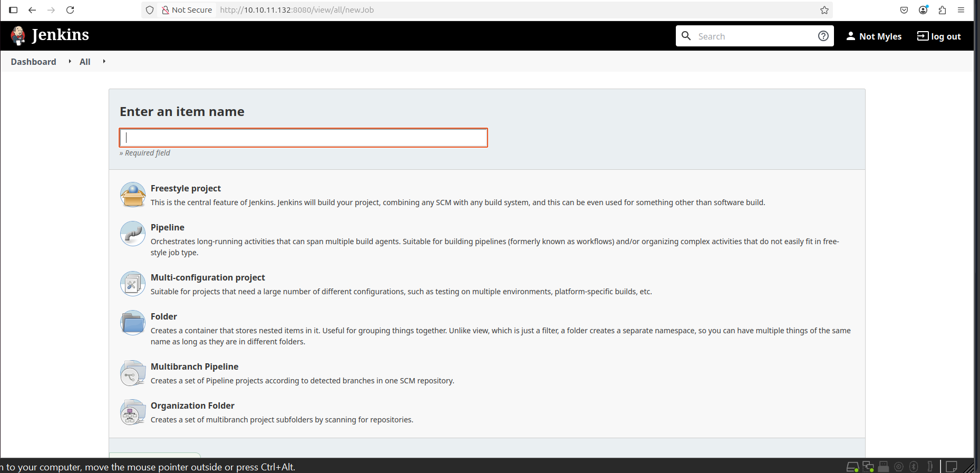980x473 pixels.
Task: Select the Multi-configuration project icon
Action: click(x=133, y=284)
